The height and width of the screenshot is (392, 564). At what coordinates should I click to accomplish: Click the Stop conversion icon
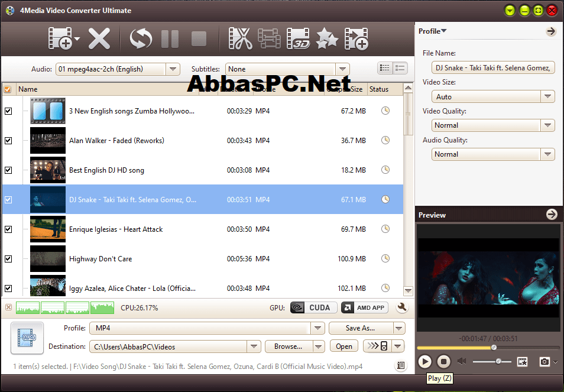point(199,39)
